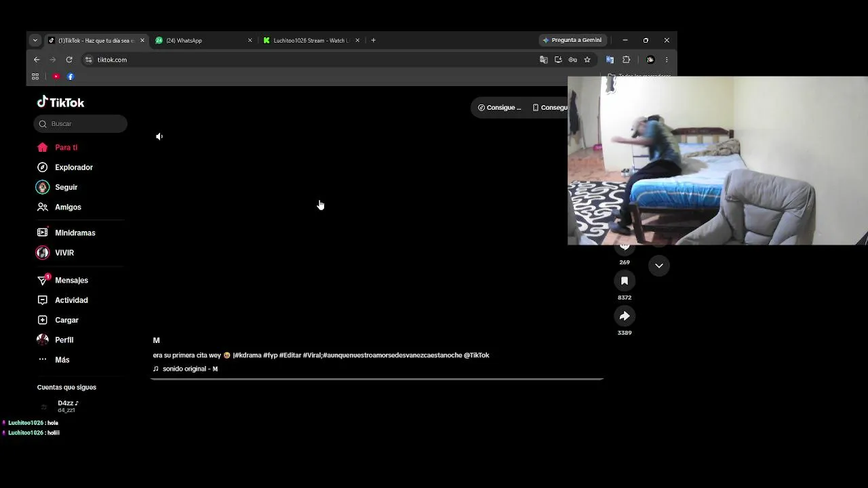868x488 pixels.
Task: Close the TikTok browser tab
Action: point(142,41)
